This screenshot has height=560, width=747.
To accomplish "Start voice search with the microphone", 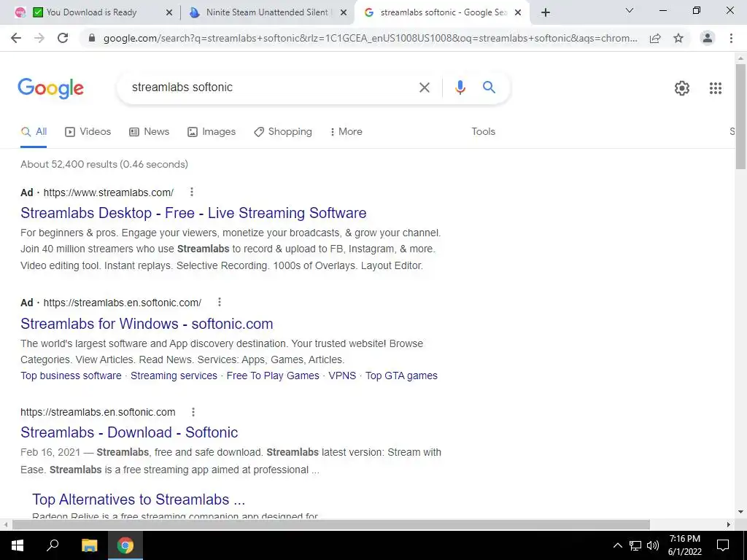I will [x=460, y=87].
